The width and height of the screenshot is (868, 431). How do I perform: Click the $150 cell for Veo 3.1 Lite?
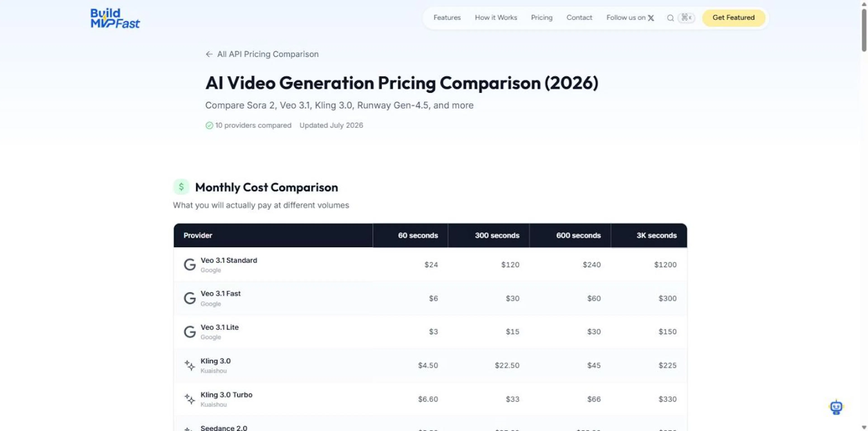coord(668,332)
